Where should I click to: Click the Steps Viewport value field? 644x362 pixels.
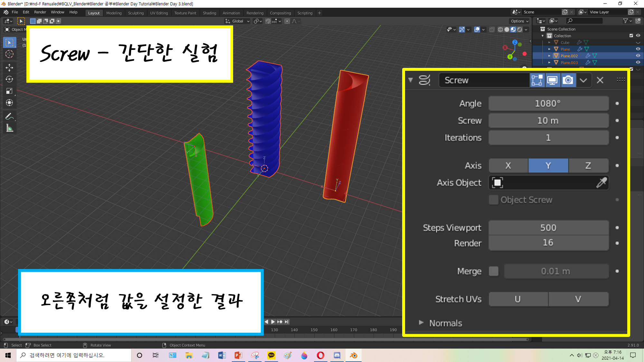point(548,228)
